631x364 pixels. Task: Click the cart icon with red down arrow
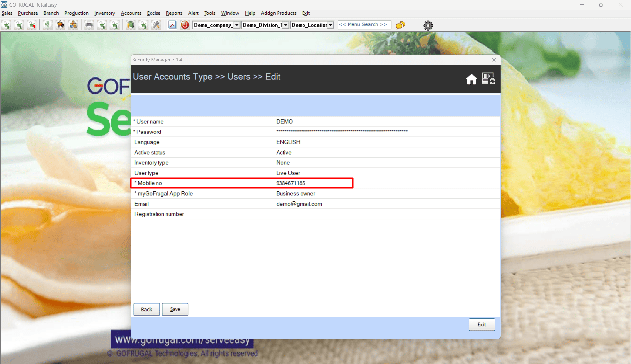32,25
